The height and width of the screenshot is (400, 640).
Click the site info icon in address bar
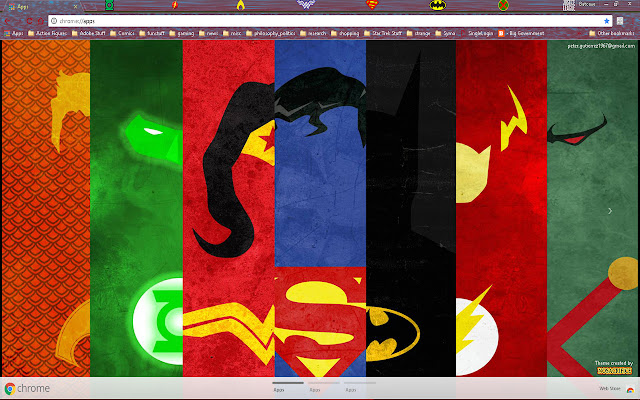[54, 21]
